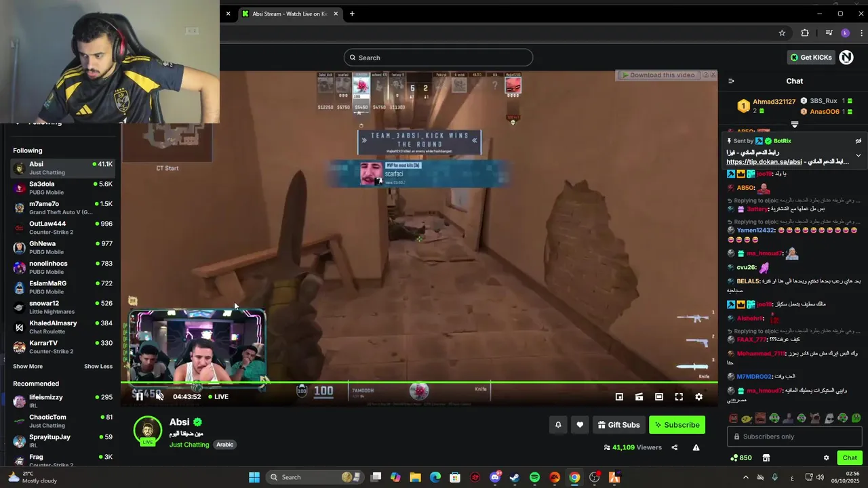Image resolution: width=868 pixels, height=488 pixels.
Task: Open a new browser tab
Action: coord(352,14)
